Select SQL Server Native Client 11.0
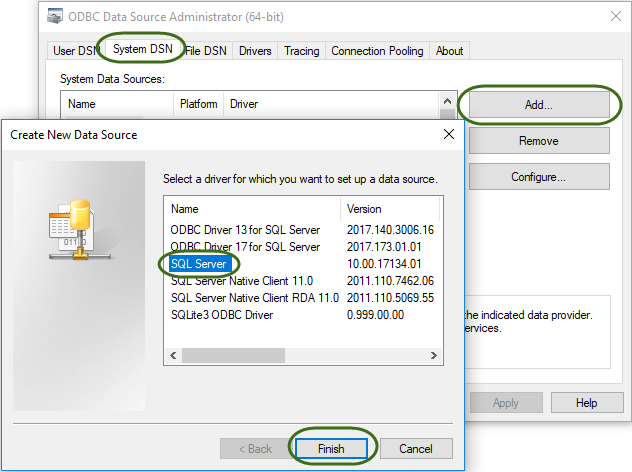The image size is (632, 472). [x=242, y=281]
